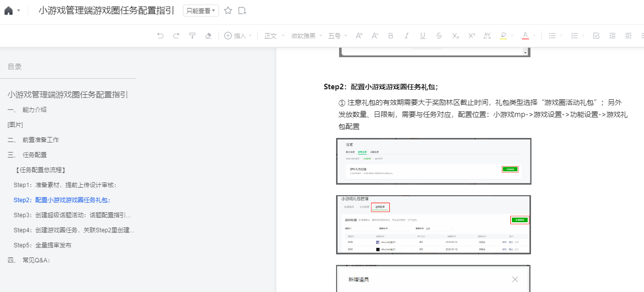Click the Step2 heading in document body
Image resolution: width=644 pixels, height=292 pixels.
coord(381,87)
